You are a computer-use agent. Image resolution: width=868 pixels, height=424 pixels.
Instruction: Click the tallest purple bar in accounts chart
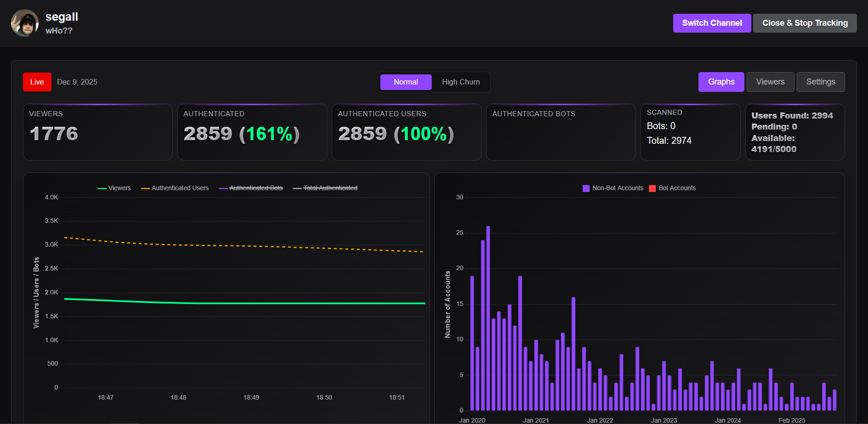pos(488,318)
